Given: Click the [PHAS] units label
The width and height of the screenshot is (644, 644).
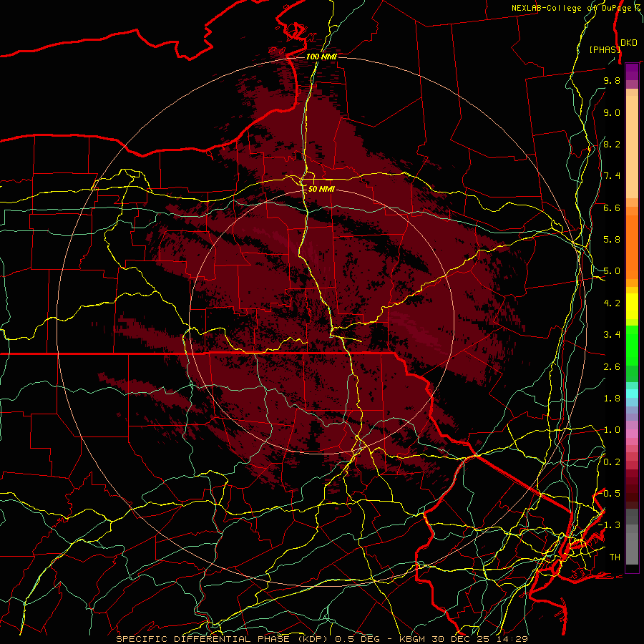Looking at the screenshot, I should [605, 49].
